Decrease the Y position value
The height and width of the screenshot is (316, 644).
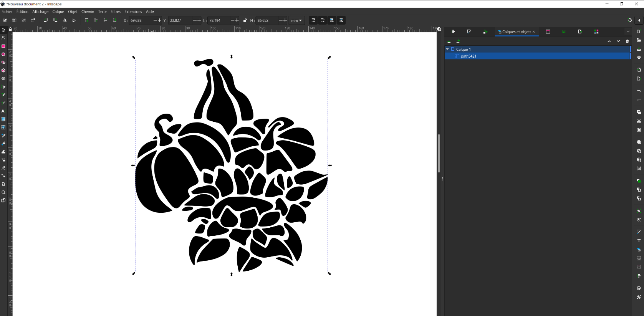[x=195, y=20]
